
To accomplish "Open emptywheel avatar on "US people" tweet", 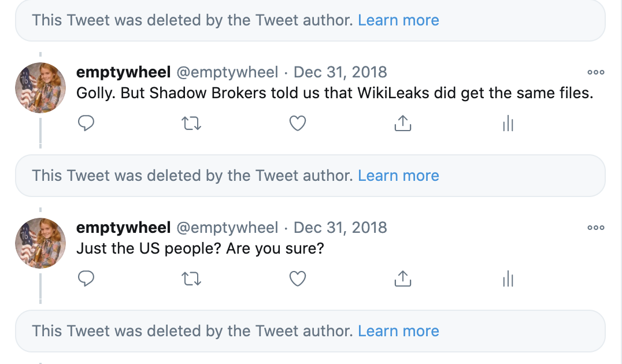I will pos(40,243).
